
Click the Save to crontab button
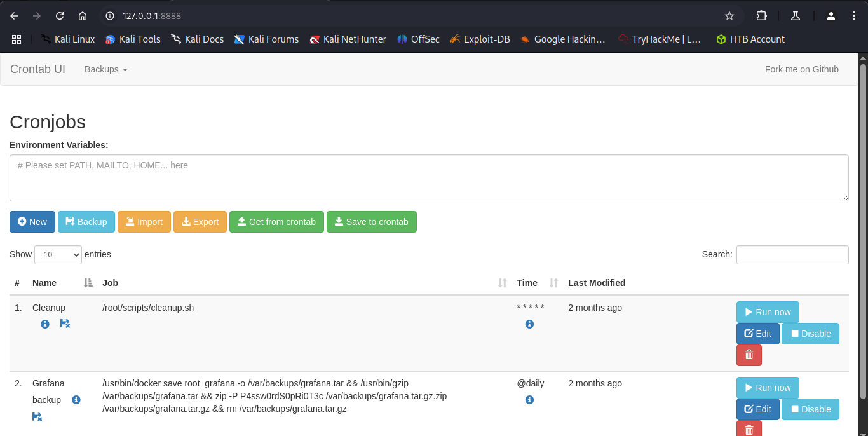pos(371,222)
